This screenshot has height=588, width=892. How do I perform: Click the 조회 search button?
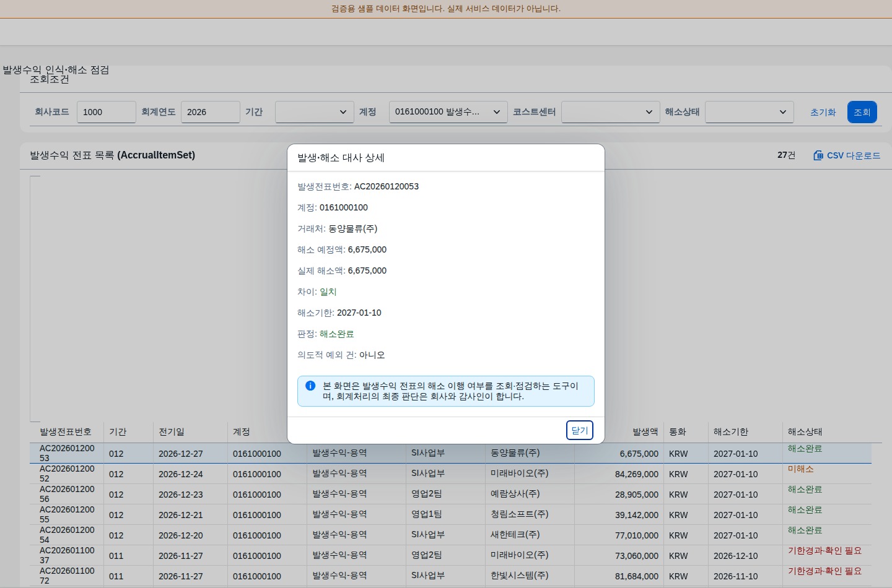click(862, 112)
